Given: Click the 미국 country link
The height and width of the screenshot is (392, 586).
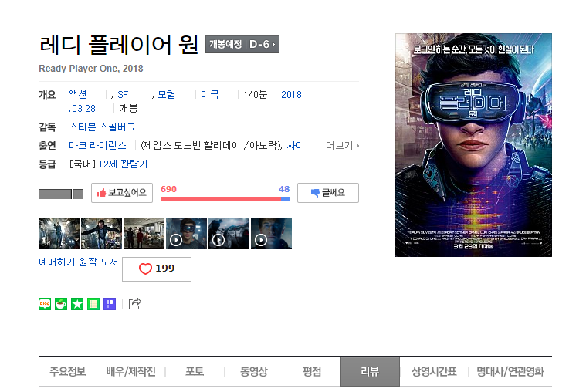Looking at the screenshot, I should pos(210,95).
